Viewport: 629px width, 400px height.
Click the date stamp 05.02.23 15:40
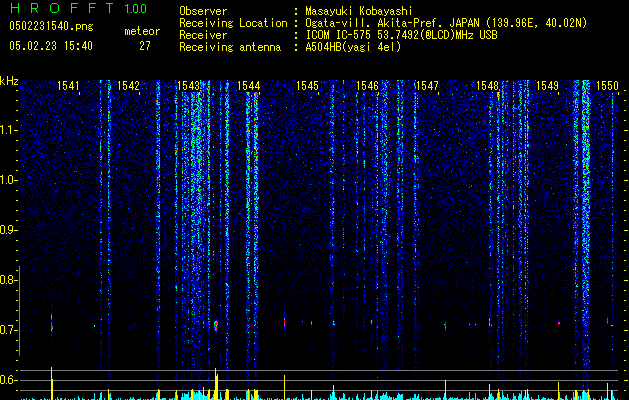pos(51,46)
